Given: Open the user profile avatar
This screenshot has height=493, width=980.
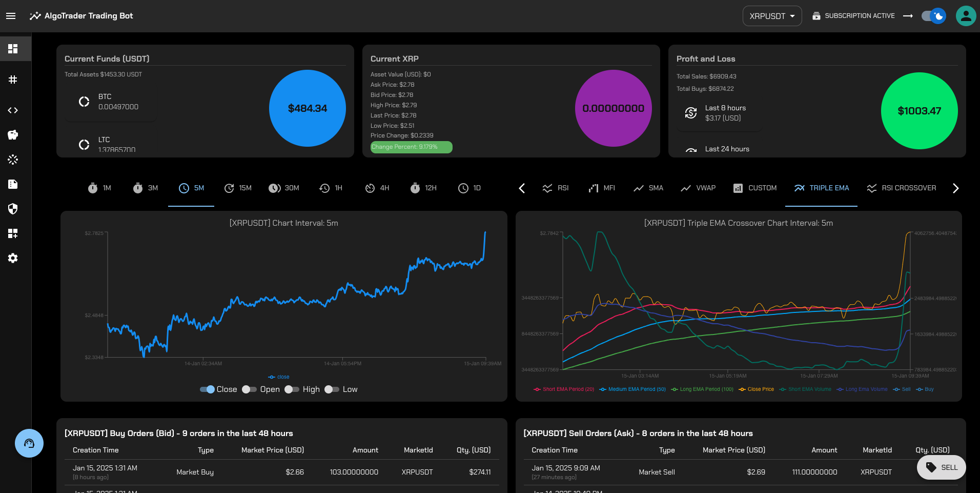Looking at the screenshot, I should coord(966,16).
